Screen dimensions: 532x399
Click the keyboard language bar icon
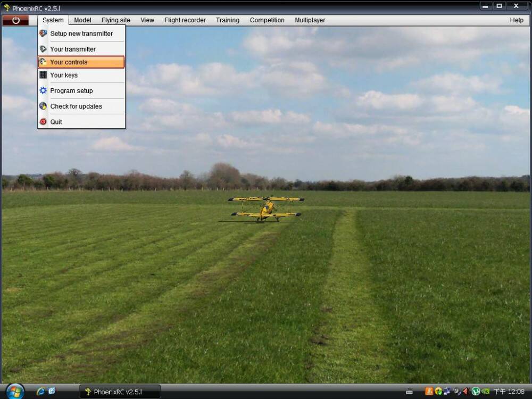(x=410, y=392)
